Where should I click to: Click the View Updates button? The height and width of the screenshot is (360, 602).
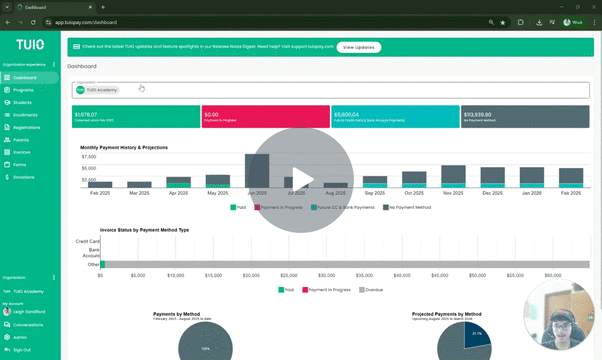359,47
